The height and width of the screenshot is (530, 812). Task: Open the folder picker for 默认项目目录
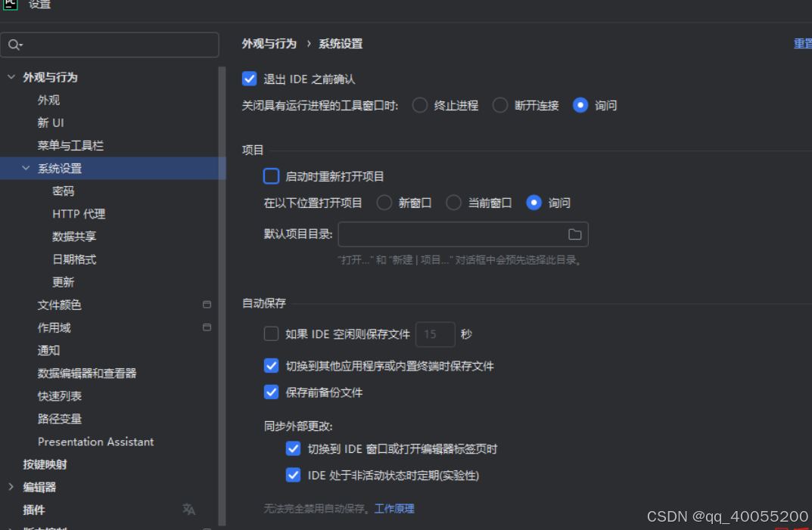point(575,234)
